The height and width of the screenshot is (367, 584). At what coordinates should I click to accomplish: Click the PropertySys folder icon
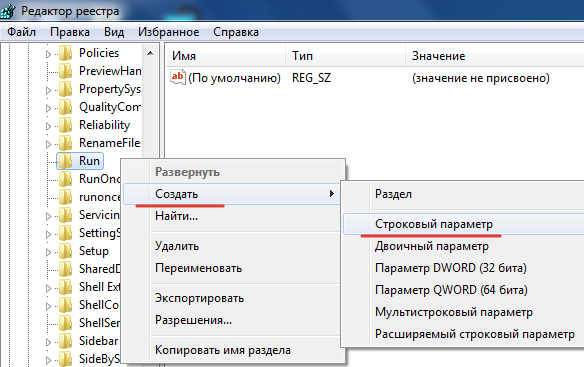click(66, 89)
